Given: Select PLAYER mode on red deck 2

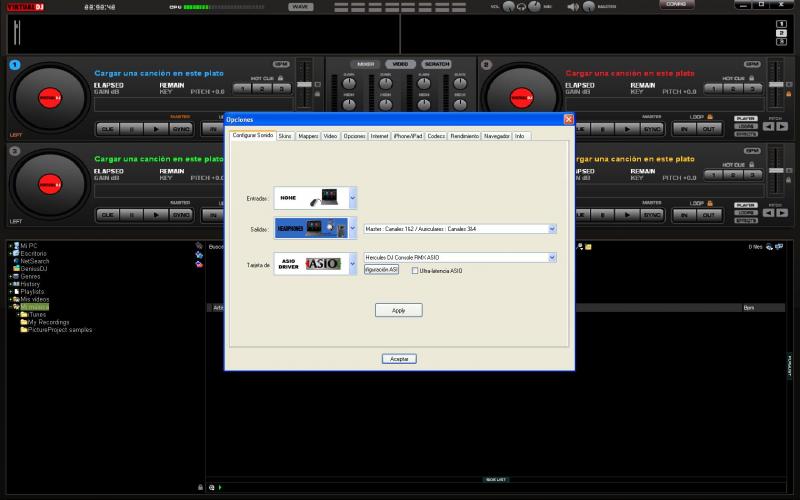Looking at the screenshot, I should pos(746,118).
